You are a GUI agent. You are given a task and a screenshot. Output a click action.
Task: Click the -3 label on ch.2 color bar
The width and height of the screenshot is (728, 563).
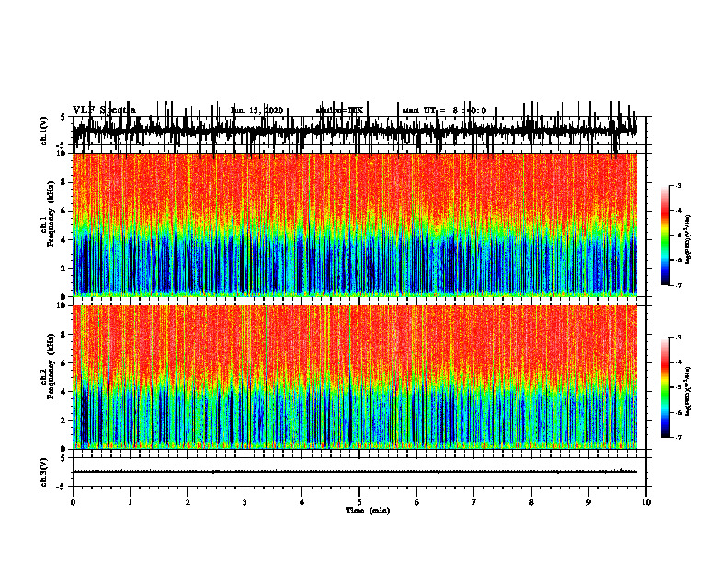point(677,338)
